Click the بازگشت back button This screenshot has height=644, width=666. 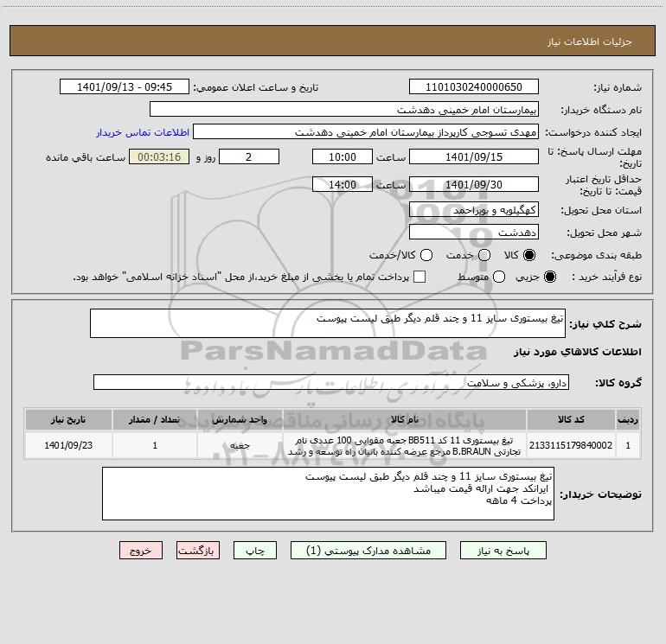pos(198,551)
